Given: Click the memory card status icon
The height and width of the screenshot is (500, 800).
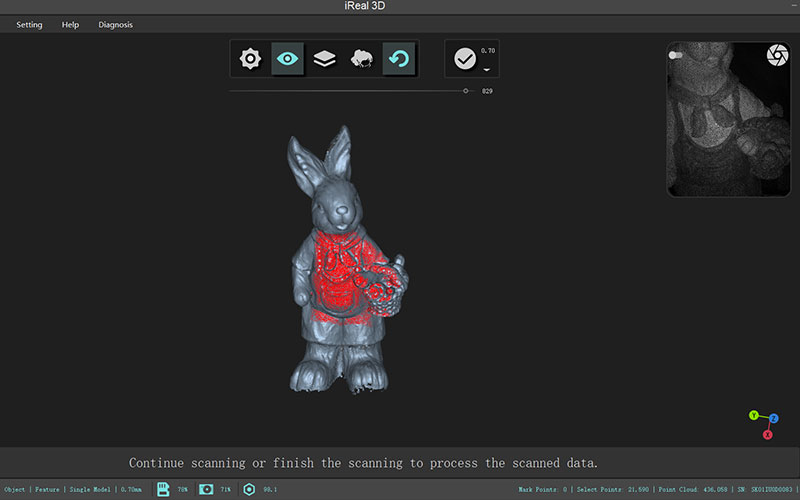Looking at the screenshot, I should (165, 489).
